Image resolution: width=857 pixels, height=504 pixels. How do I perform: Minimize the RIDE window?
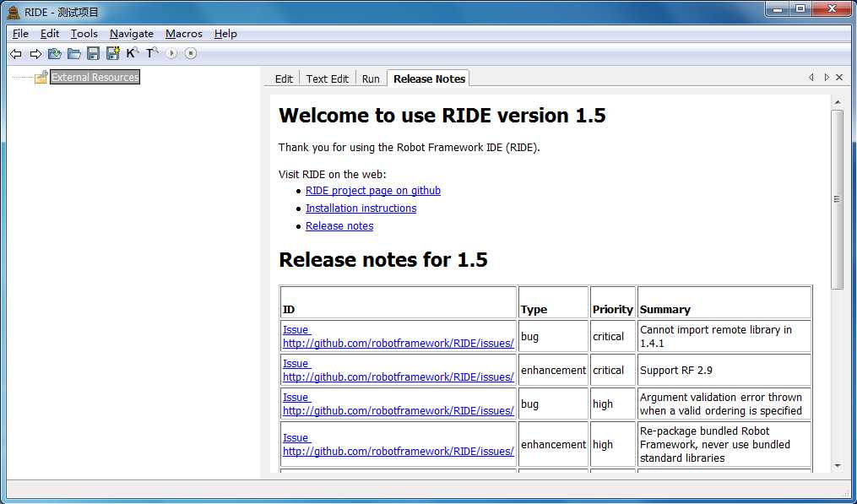point(778,9)
